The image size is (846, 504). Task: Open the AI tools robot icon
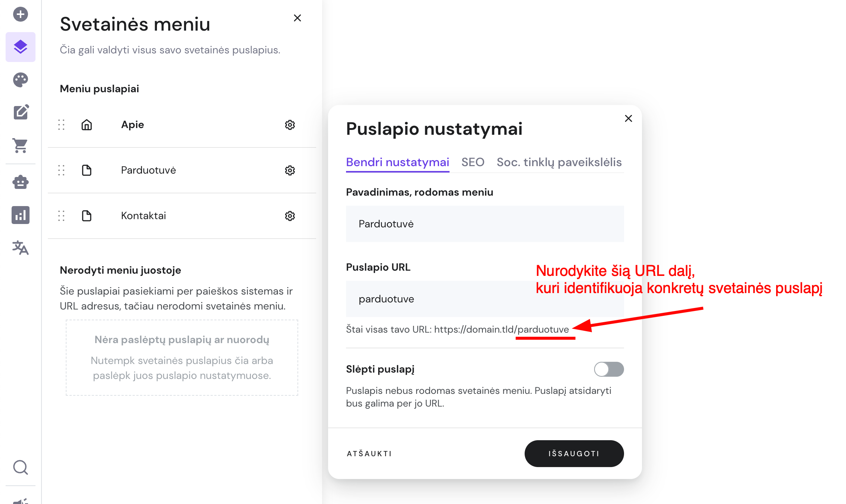tap(21, 182)
